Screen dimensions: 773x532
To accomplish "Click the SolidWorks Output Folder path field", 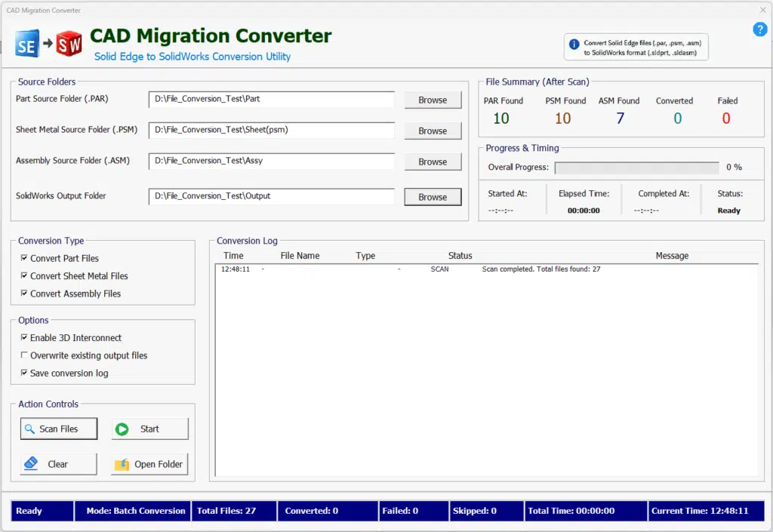I will 272,196.
